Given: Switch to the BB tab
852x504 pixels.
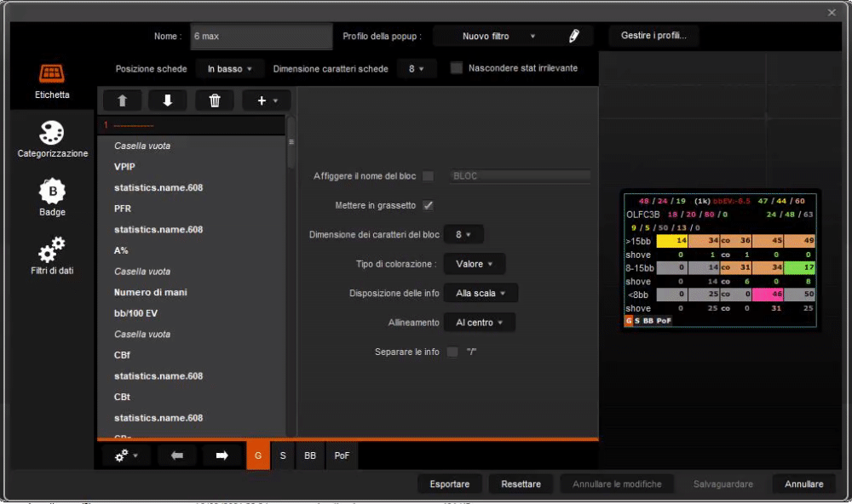Looking at the screenshot, I should tap(310, 455).
